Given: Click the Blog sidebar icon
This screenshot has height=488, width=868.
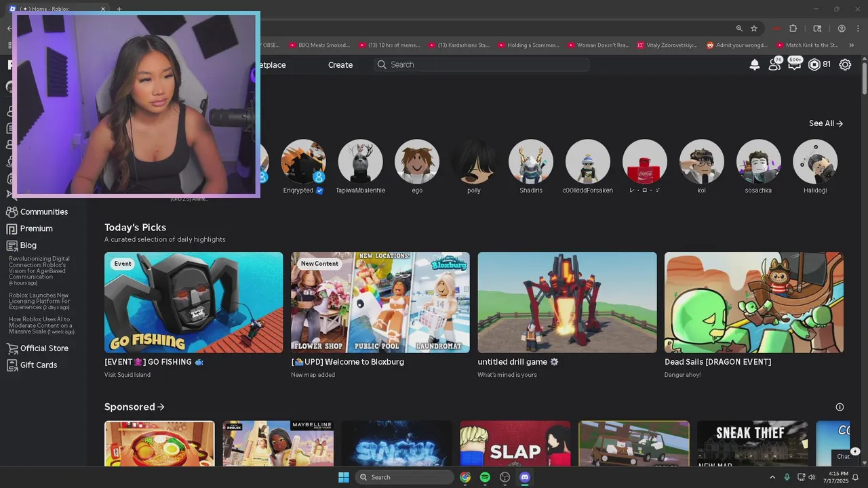Looking at the screenshot, I should tap(12, 245).
